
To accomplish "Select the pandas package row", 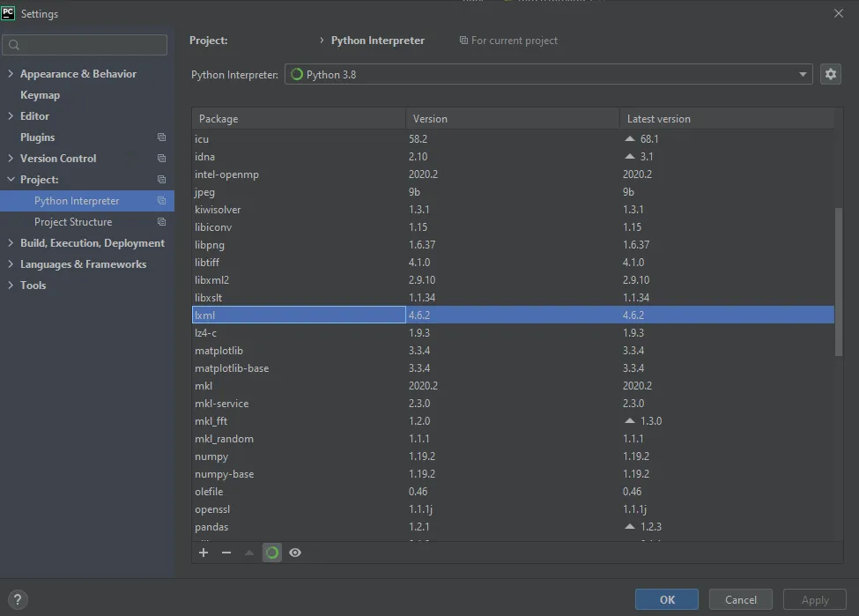I will click(x=514, y=527).
